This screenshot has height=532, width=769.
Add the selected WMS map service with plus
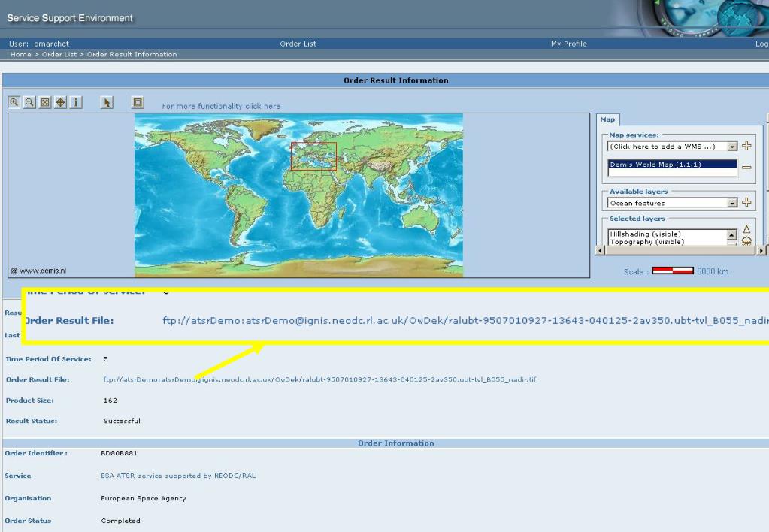[746, 146]
